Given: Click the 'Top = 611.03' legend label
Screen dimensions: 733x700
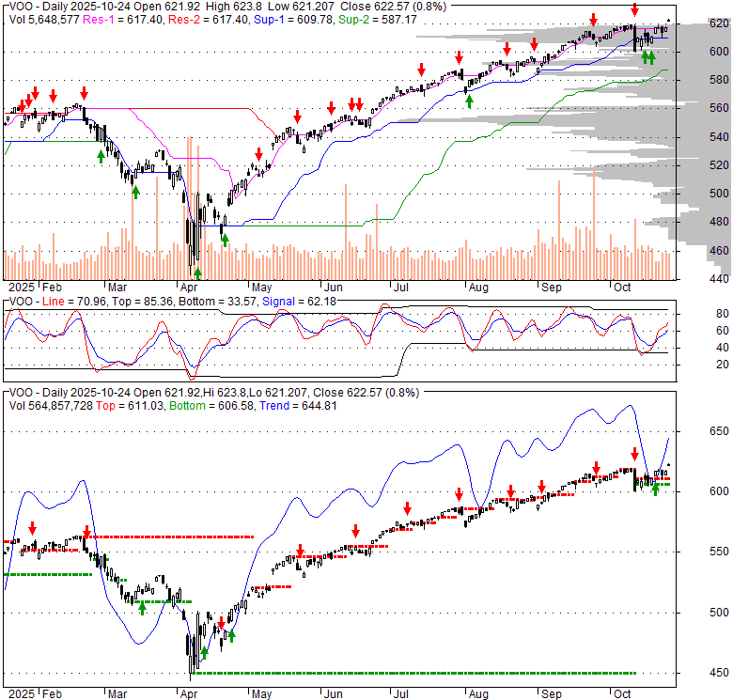Looking at the screenshot, I should coord(130,406).
